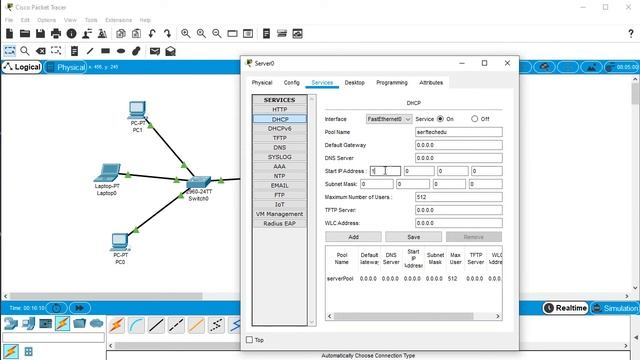Click the fast forward time button
Screen dimensions: 640x360
tap(80, 308)
